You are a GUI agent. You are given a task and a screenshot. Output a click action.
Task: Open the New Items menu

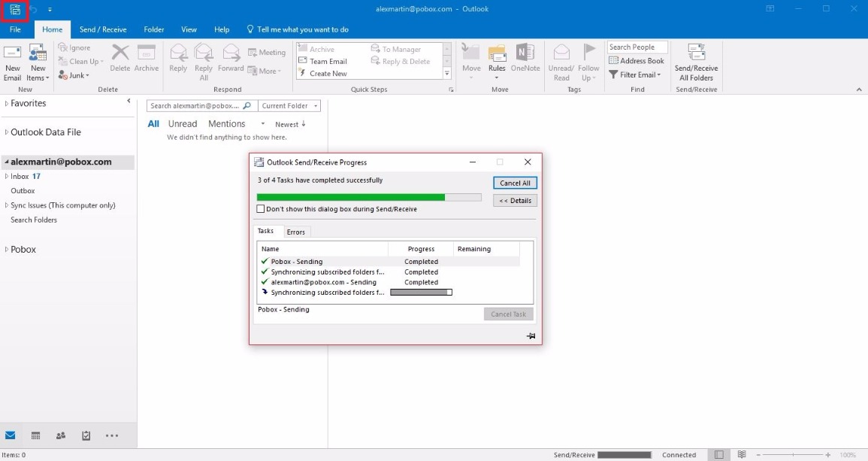[38, 62]
